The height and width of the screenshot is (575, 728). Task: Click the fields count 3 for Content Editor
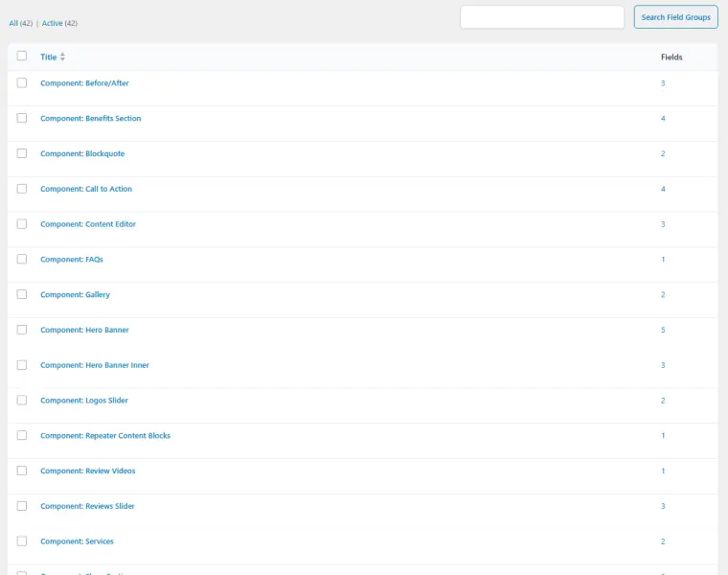[x=663, y=224]
